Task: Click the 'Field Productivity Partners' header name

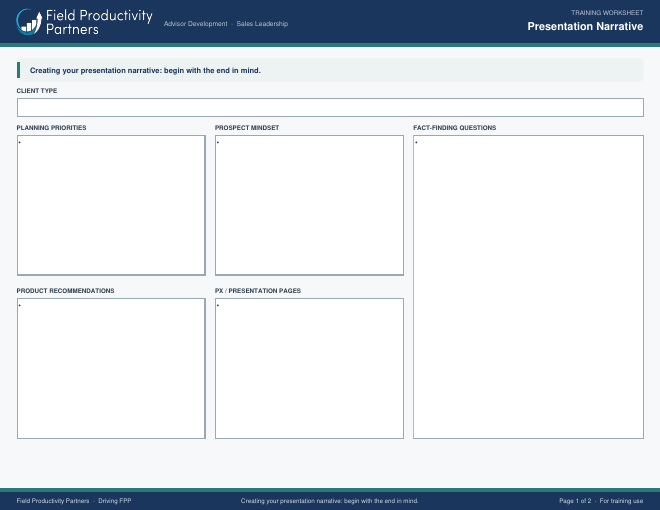Action: tap(99, 22)
